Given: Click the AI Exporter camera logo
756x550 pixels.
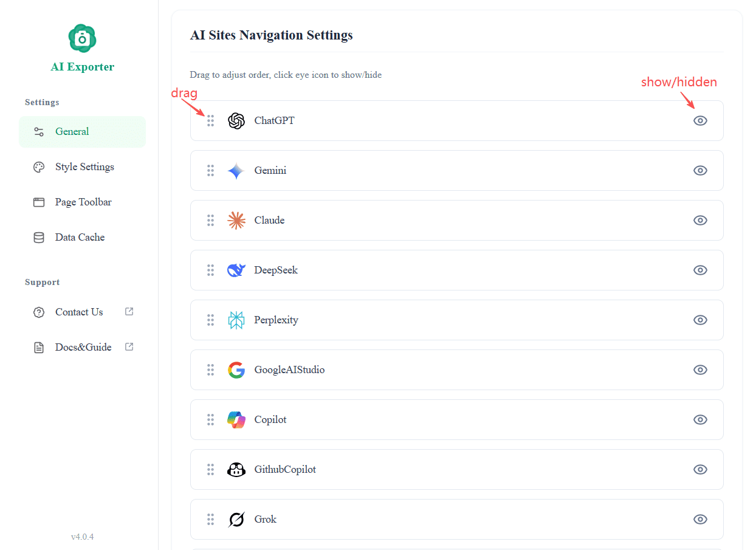Looking at the screenshot, I should click(82, 38).
